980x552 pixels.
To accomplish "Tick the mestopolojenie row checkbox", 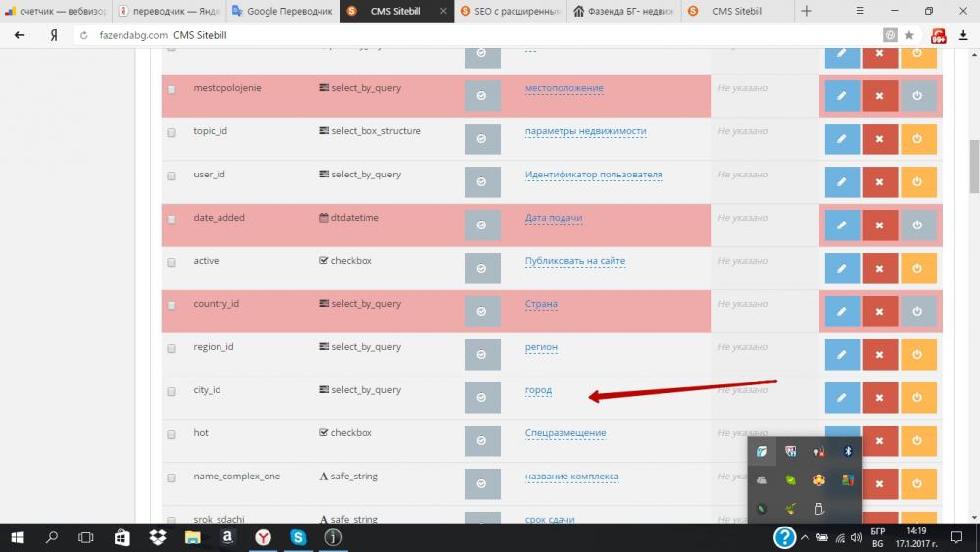I will pyautogui.click(x=171, y=89).
